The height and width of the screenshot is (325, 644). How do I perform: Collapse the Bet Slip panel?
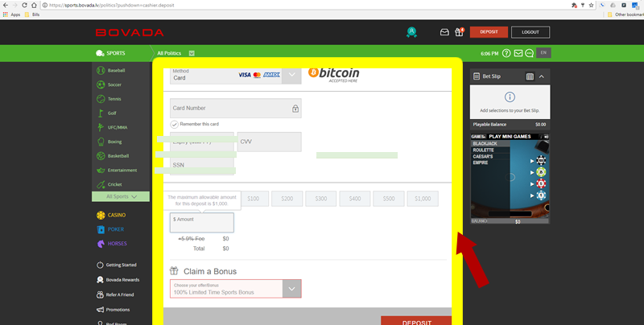(x=542, y=76)
